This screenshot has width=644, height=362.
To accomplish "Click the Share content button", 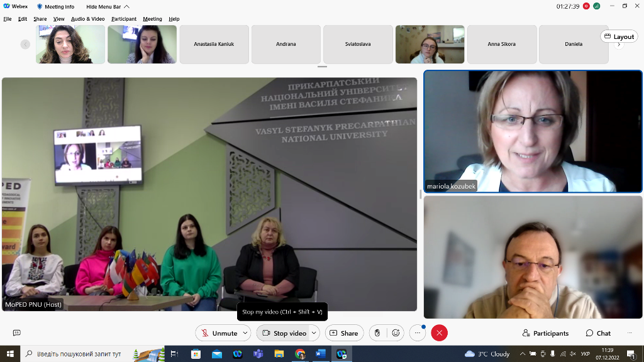I will (344, 333).
